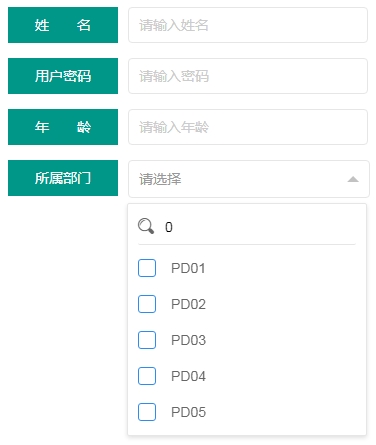Collapse the department dropdown arrow
The width and height of the screenshot is (376, 445).
353,179
